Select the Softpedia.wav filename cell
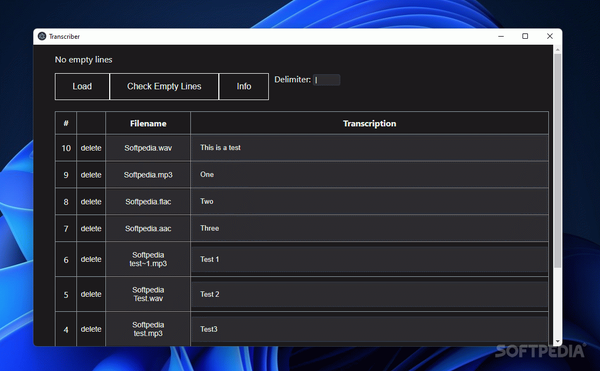Screen dimensions: 600x371 click(148, 148)
